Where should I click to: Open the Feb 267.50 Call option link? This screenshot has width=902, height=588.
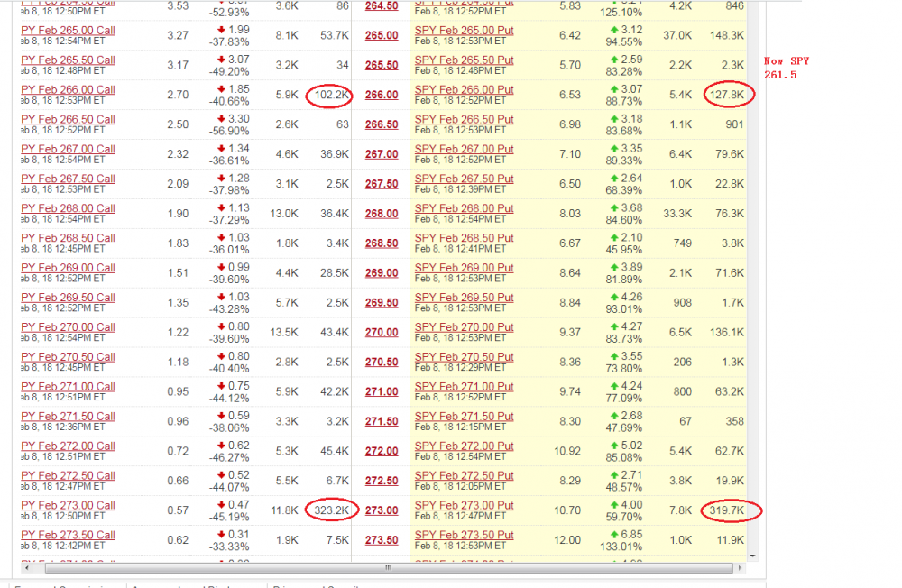[x=68, y=179]
